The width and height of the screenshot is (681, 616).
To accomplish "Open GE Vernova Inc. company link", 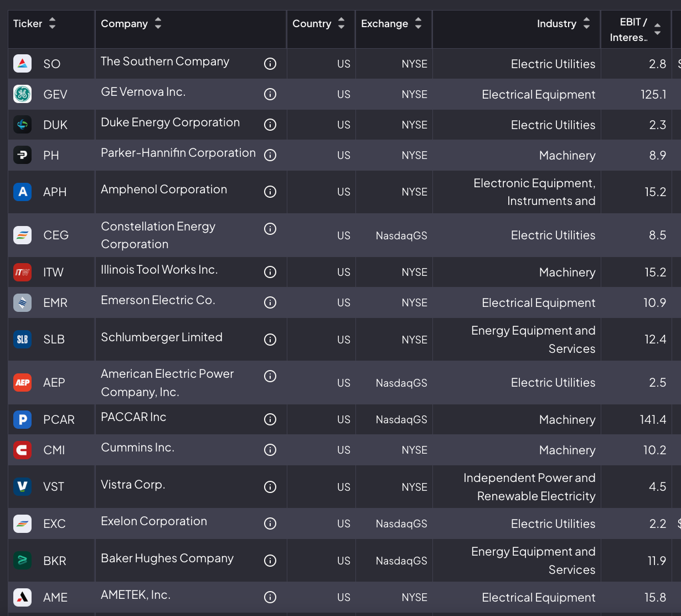I will click(143, 92).
